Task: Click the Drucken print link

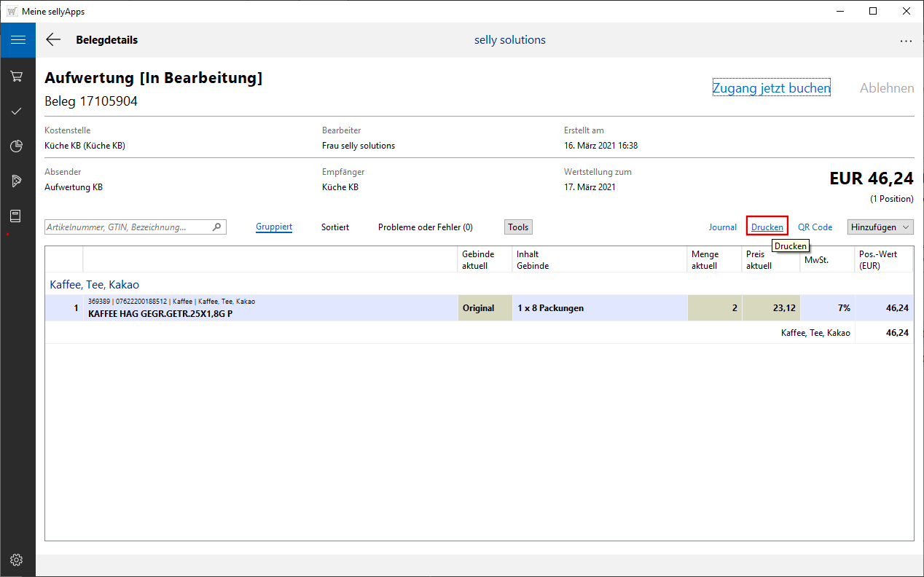Action: point(767,227)
